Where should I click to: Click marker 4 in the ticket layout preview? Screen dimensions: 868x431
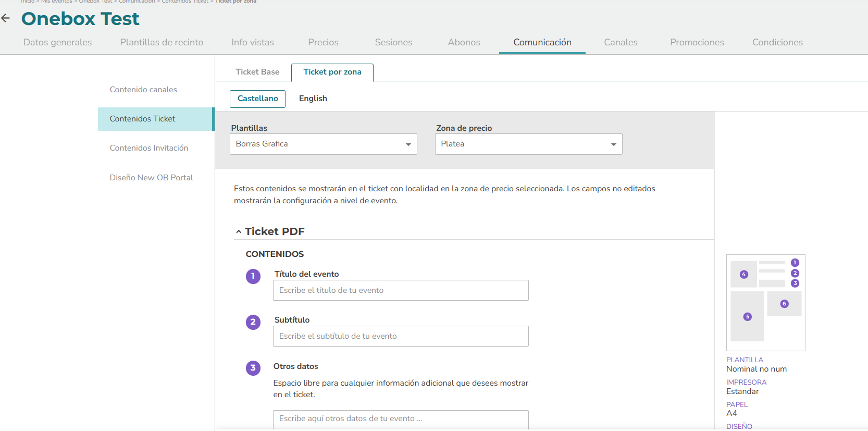click(x=744, y=274)
